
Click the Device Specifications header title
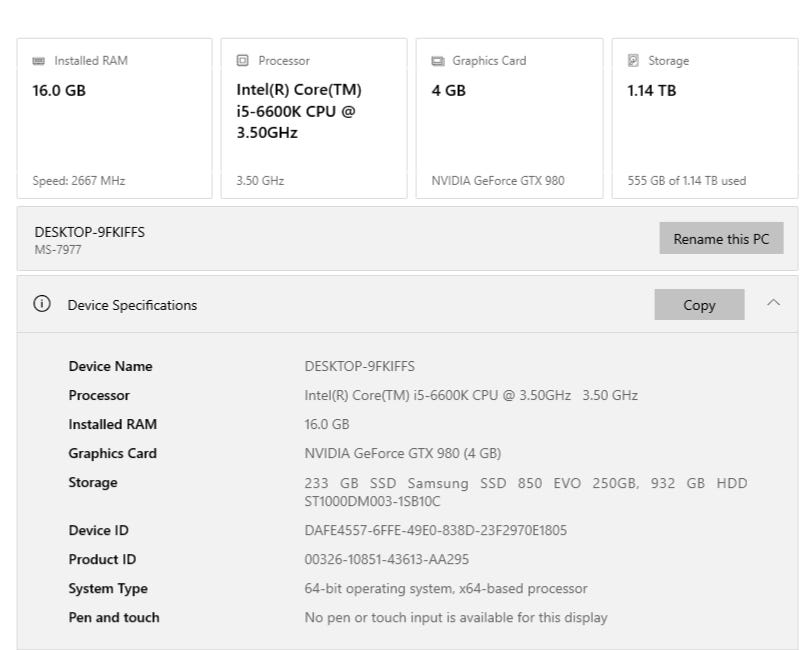click(132, 305)
